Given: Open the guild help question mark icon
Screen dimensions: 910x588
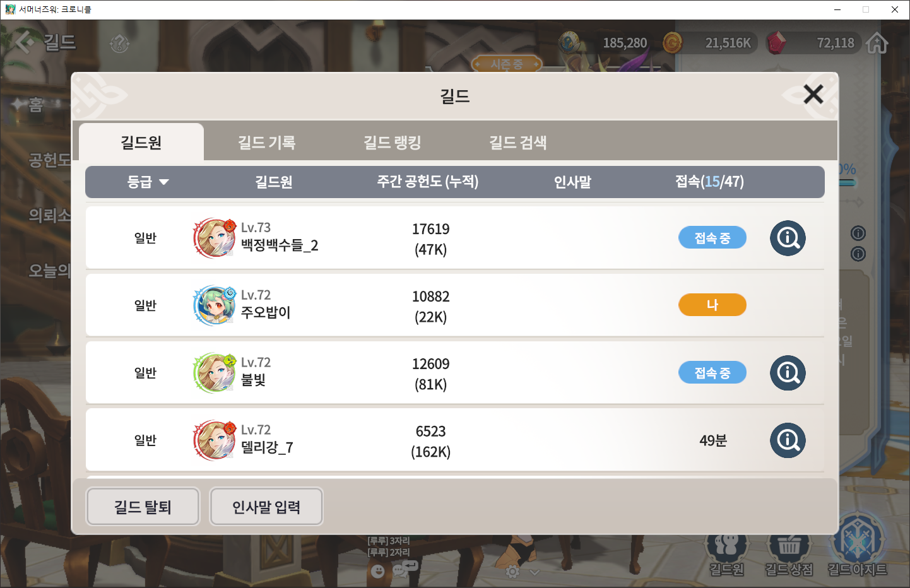Looking at the screenshot, I should coord(119,44).
